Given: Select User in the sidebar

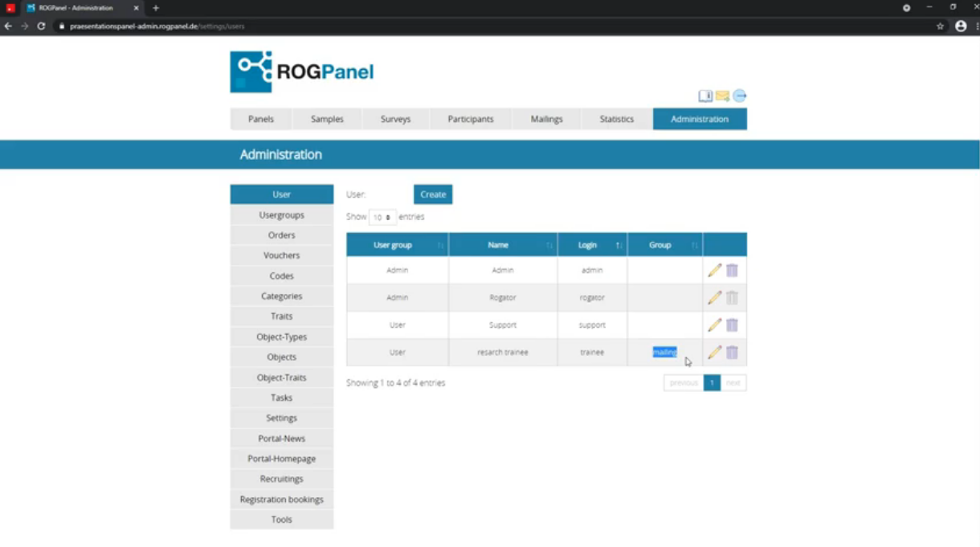Looking at the screenshot, I should [x=282, y=194].
